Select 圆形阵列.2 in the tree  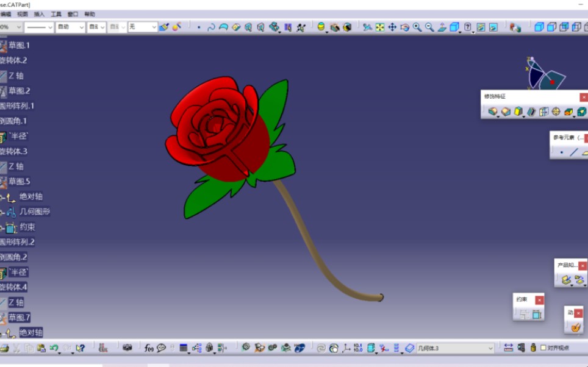tap(17, 242)
